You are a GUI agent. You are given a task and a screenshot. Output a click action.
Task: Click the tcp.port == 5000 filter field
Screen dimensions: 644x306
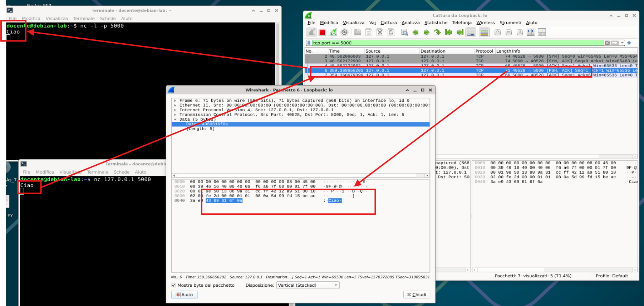click(458, 43)
